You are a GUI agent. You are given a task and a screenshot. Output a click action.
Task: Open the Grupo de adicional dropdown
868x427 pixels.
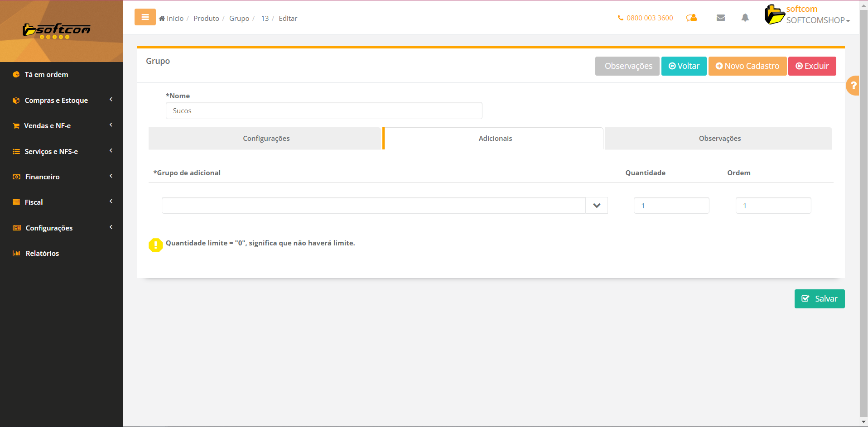[596, 206]
